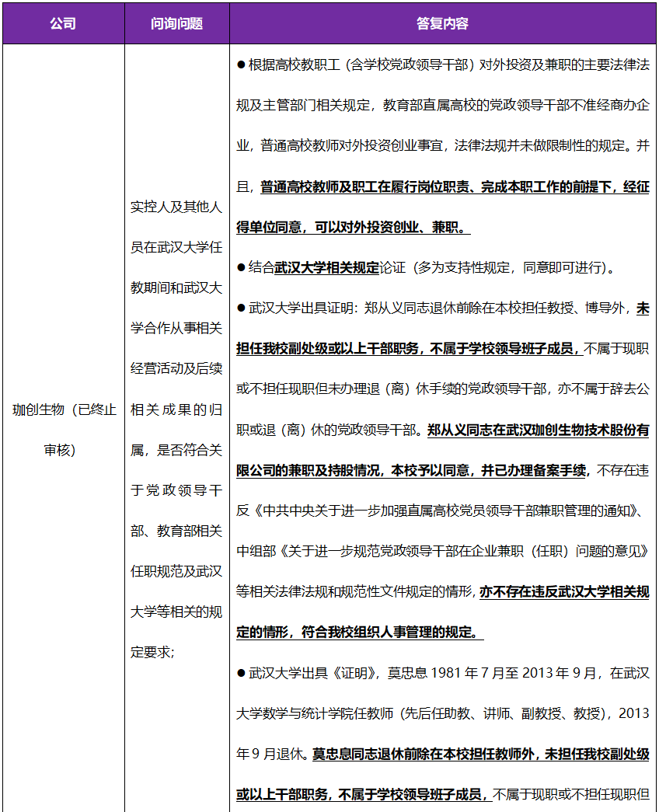Click line 员在武汉大学任 in question column
Viewport: 659px width, 812px height.
coord(176,247)
